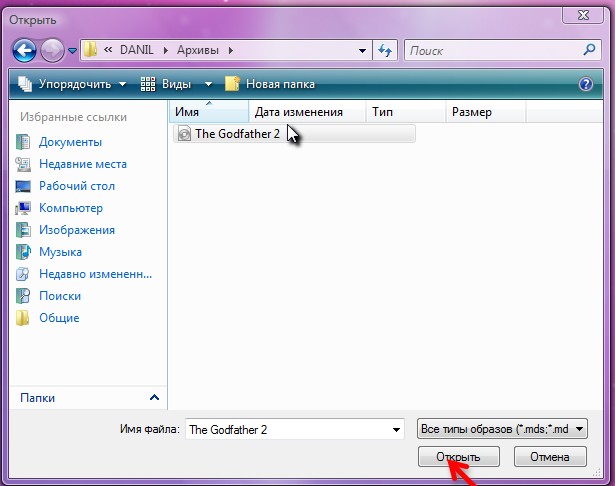Screen dimensions: 615x486
Task: Open Музыка favorite link
Action: coord(60,252)
